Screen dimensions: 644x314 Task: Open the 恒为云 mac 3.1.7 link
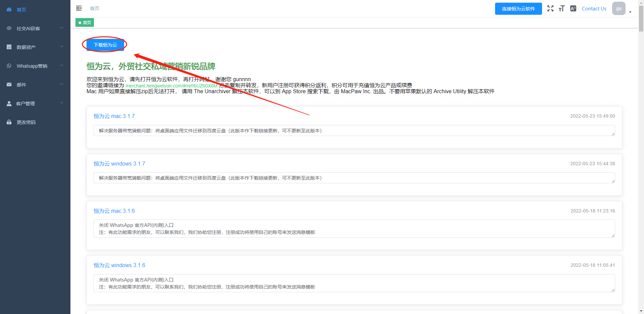click(x=114, y=116)
